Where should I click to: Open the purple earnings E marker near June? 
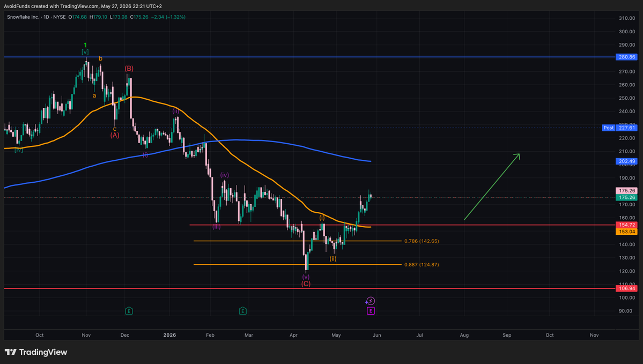[370, 311]
